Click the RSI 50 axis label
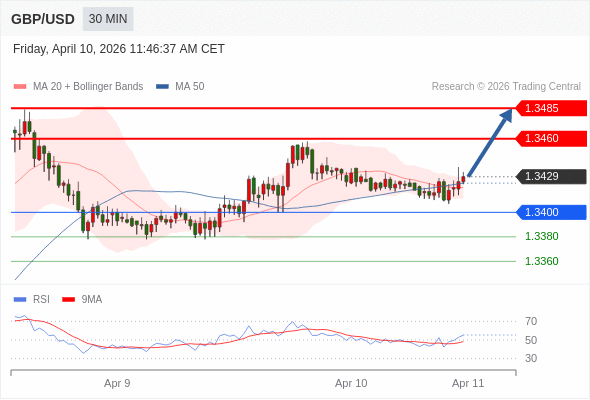The image size is (590, 400). 531,340
